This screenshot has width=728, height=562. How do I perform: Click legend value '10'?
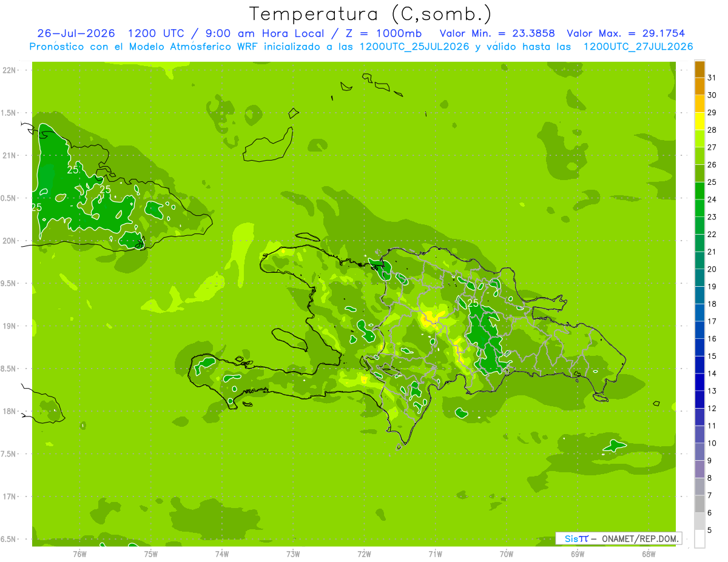(x=712, y=443)
